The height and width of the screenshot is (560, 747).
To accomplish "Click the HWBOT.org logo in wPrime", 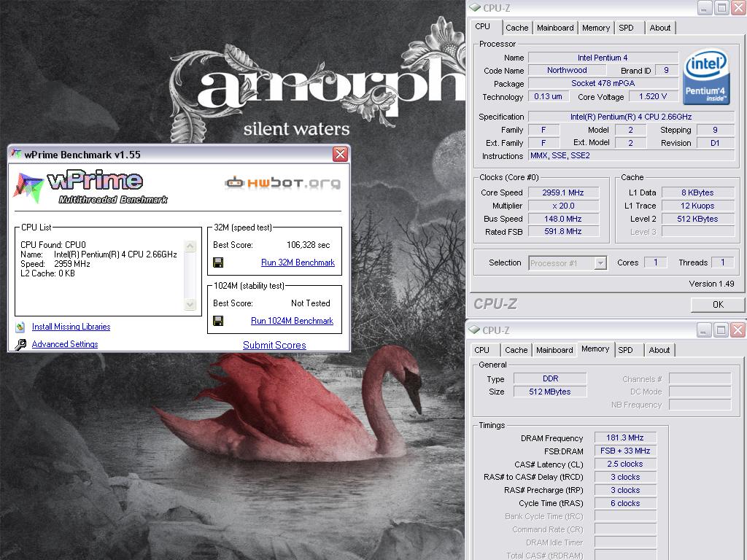I will 283,183.
